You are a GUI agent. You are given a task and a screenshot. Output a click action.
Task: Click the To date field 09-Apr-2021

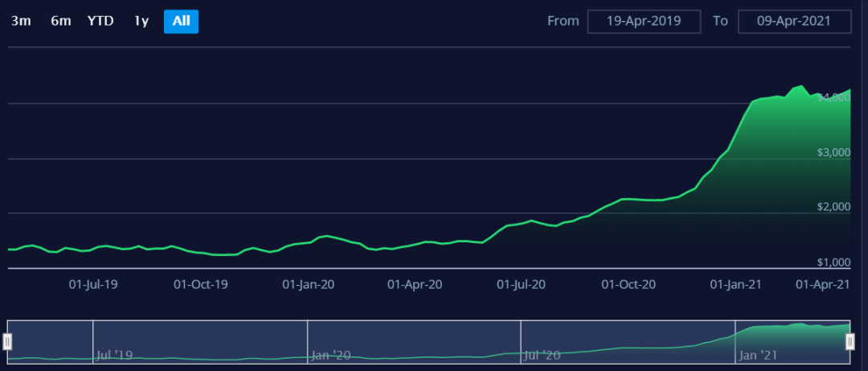pos(794,21)
